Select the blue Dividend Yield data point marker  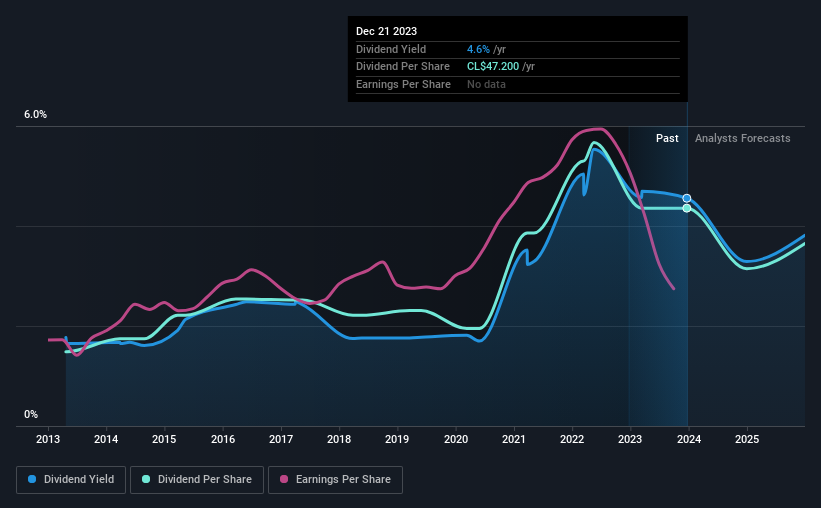tap(686, 198)
